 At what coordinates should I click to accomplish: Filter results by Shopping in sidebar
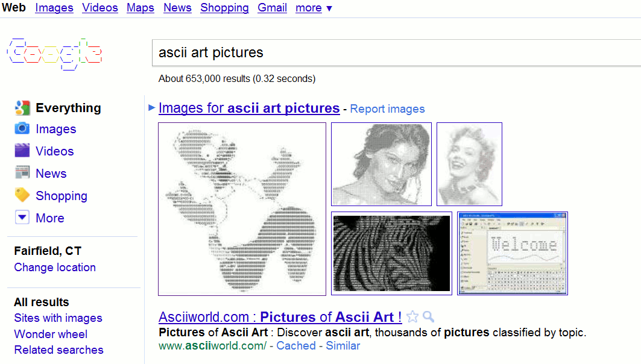(x=62, y=196)
